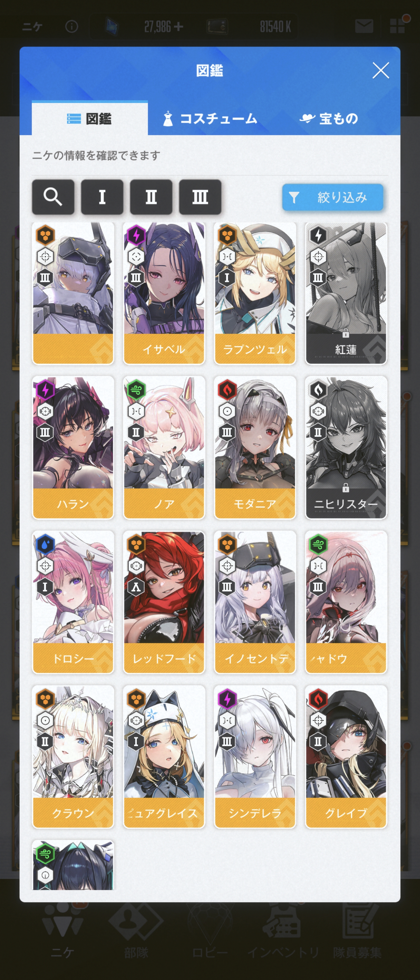The image size is (420, 980).
Task: Toggle the burst I filter button
Action: click(102, 197)
